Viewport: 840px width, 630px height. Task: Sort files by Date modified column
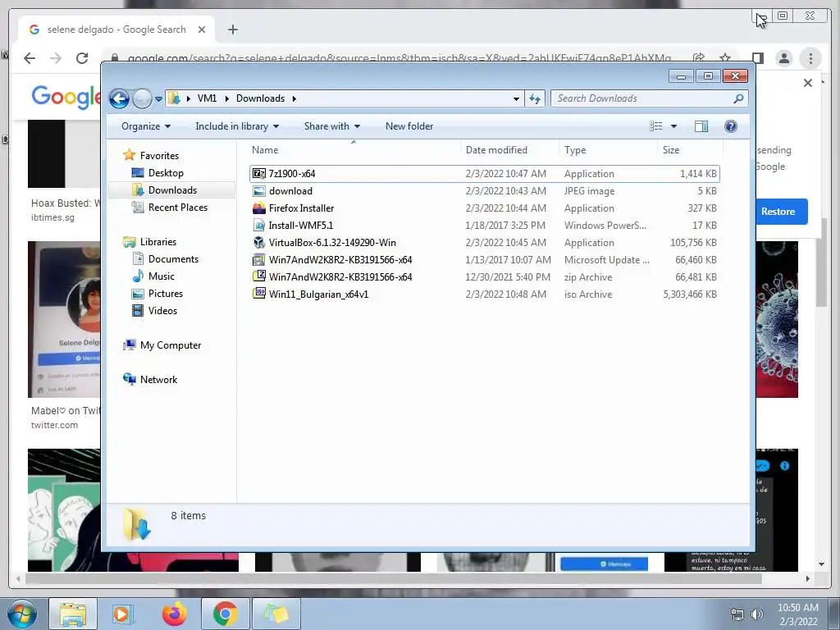click(509, 151)
